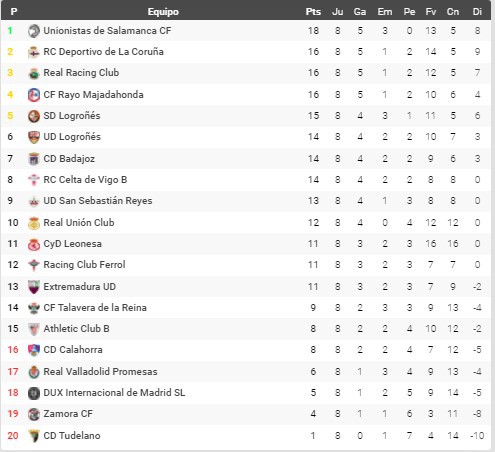This screenshot has width=495, height=452.
Task: Click the Extremadura UD crest icon
Action: pyautogui.click(x=34, y=287)
